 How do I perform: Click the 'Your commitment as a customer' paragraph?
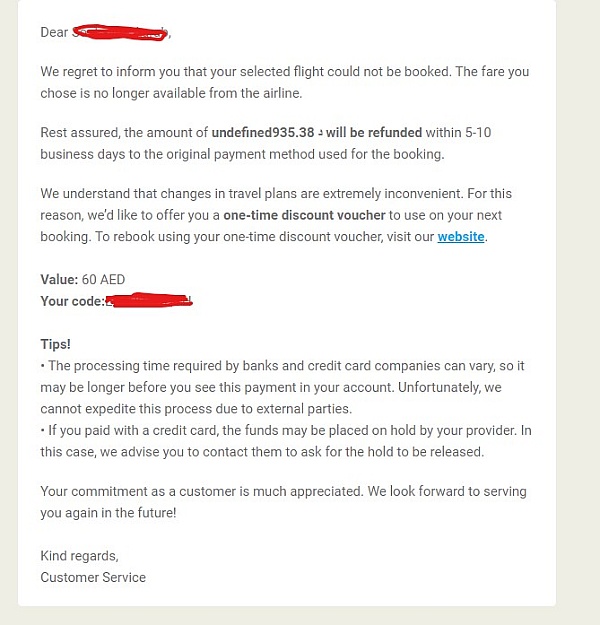283,502
